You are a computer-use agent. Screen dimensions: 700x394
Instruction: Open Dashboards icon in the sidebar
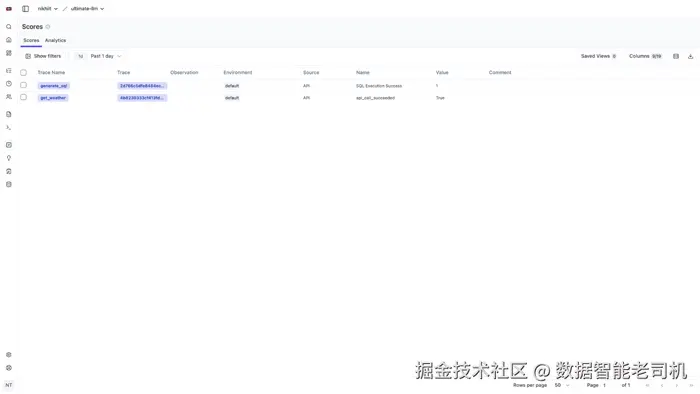tap(8, 53)
